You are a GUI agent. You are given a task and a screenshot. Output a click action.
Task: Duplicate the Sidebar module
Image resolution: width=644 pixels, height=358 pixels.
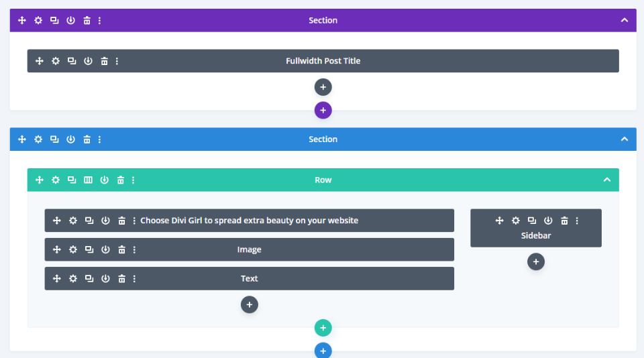click(531, 221)
